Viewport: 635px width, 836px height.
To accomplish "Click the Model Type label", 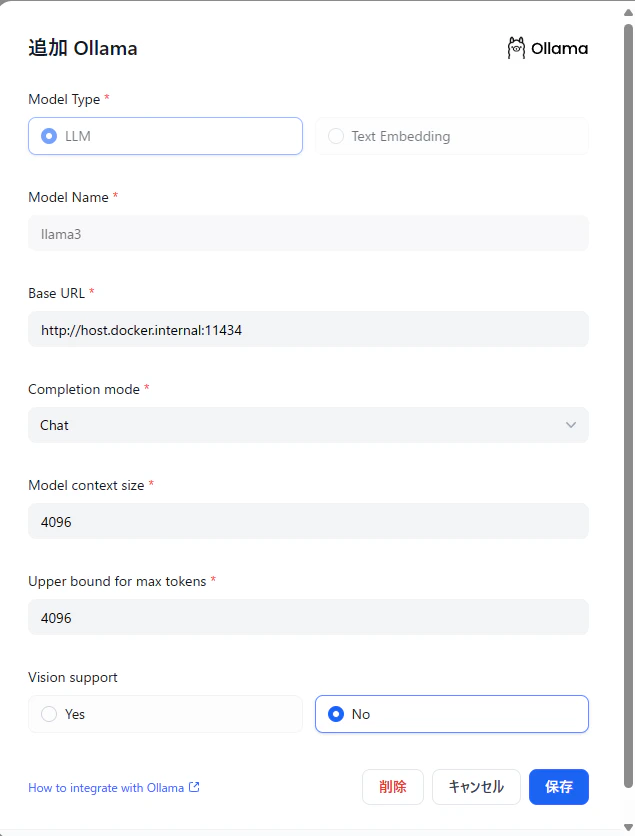I will click(x=64, y=99).
